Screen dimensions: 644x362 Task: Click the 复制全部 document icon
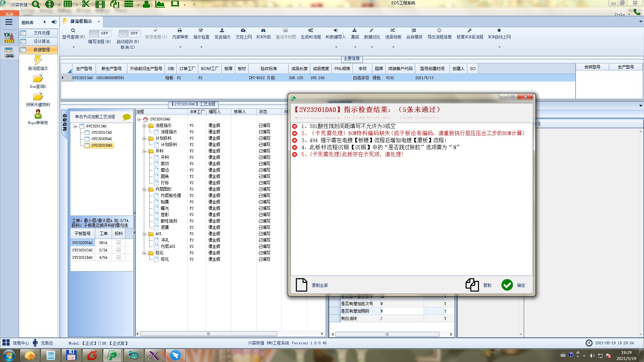tap(301, 285)
